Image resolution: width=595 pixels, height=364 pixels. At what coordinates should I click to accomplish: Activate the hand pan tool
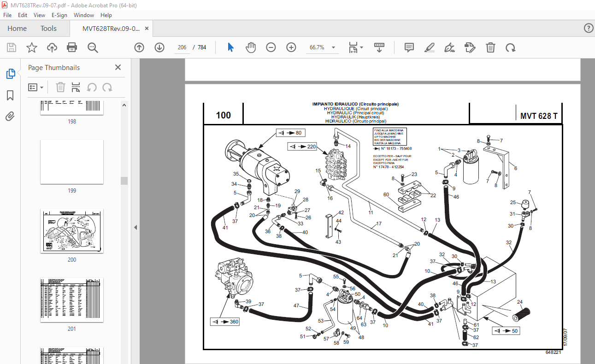pos(251,47)
